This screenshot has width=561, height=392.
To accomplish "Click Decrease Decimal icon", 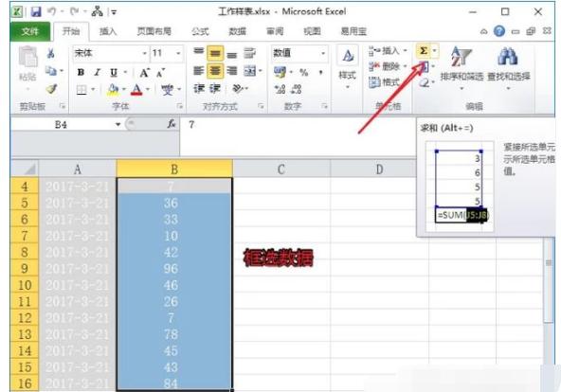I will coord(297,89).
